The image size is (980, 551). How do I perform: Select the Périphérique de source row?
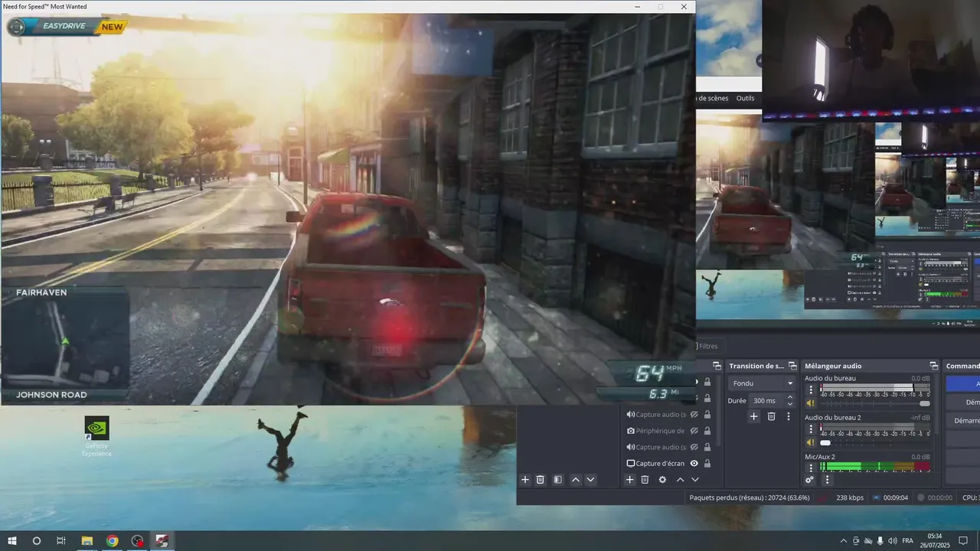point(669,431)
